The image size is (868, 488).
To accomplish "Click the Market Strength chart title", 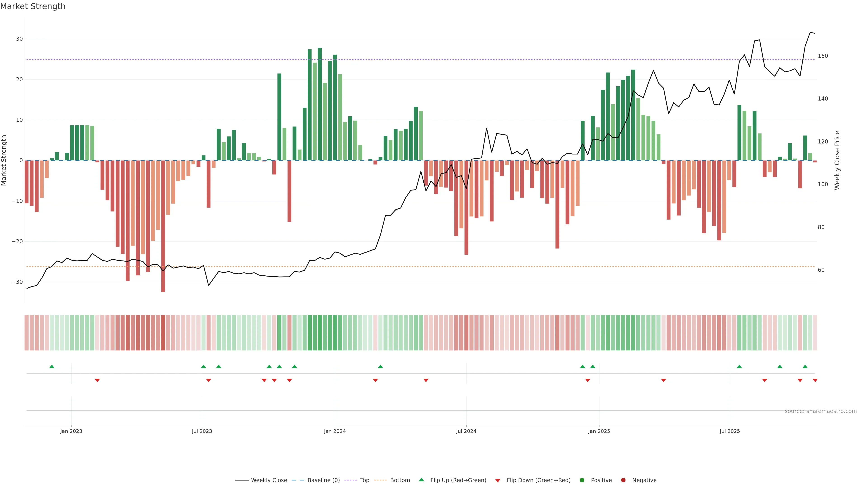I will click(x=33, y=6).
